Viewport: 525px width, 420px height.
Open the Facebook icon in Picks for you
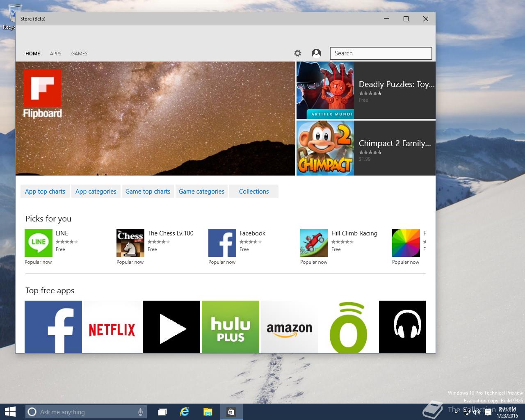(x=222, y=243)
